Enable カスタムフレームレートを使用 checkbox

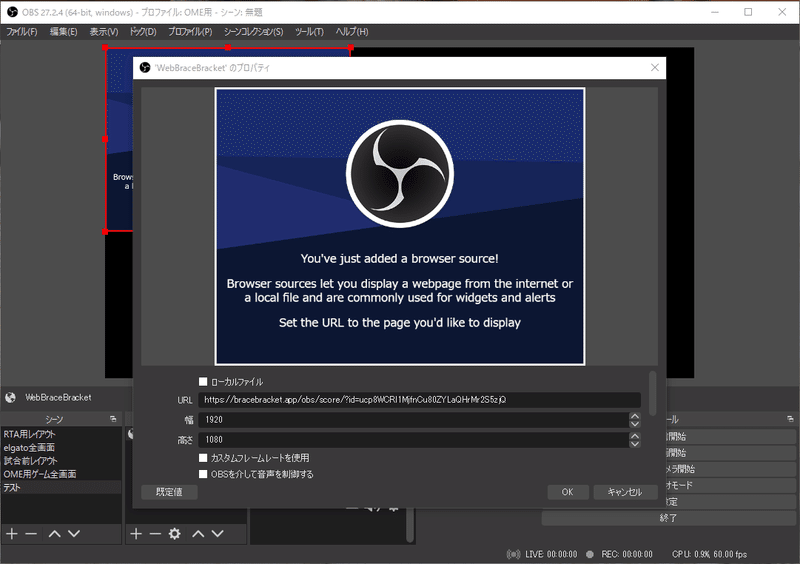point(203,458)
